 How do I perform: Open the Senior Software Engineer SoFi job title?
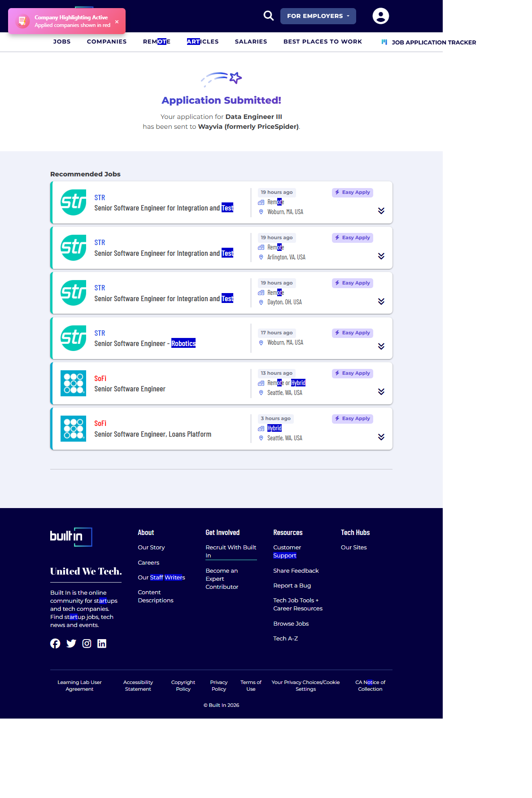[x=130, y=389]
